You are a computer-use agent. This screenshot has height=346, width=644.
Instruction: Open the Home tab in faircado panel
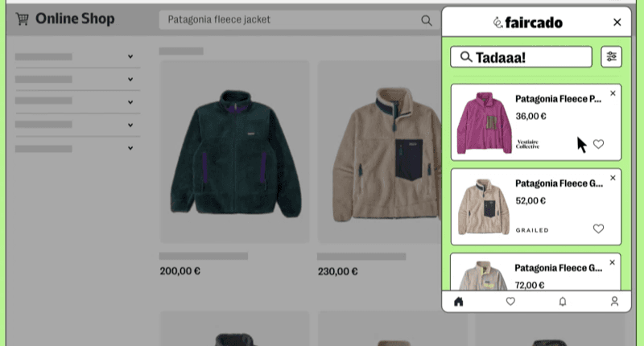pos(459,302)
